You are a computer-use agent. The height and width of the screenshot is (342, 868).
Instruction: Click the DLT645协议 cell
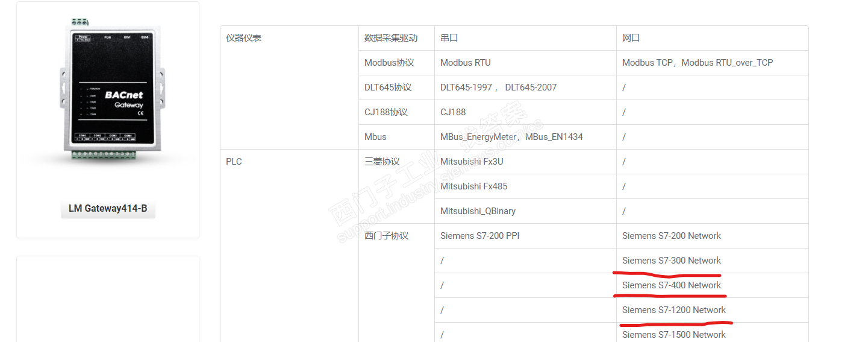(x=396, y=87)
